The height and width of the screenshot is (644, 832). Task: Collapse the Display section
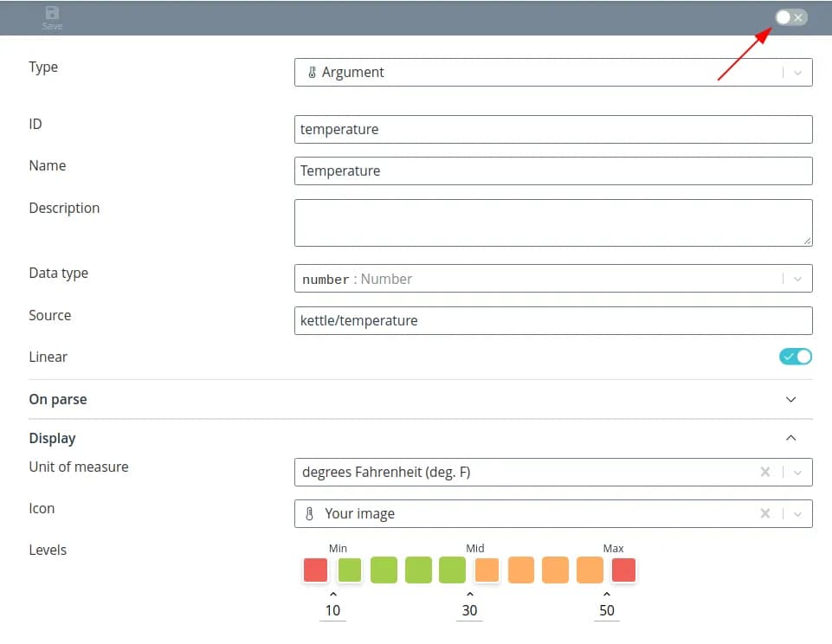click(x=790, y=438)
